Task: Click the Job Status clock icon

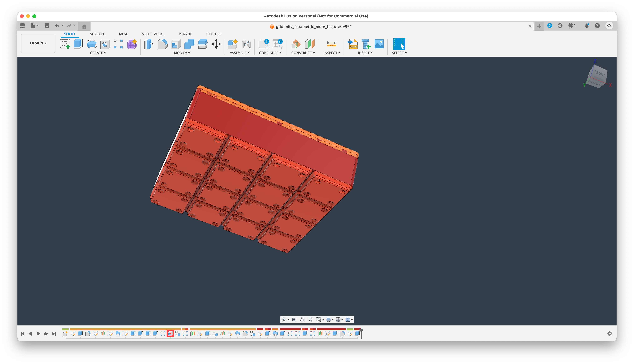Action: click(x=571, y=26)
